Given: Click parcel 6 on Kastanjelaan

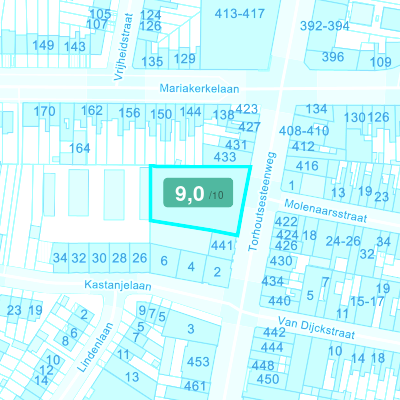Looking at the screenshot, I should click(164, 261).
